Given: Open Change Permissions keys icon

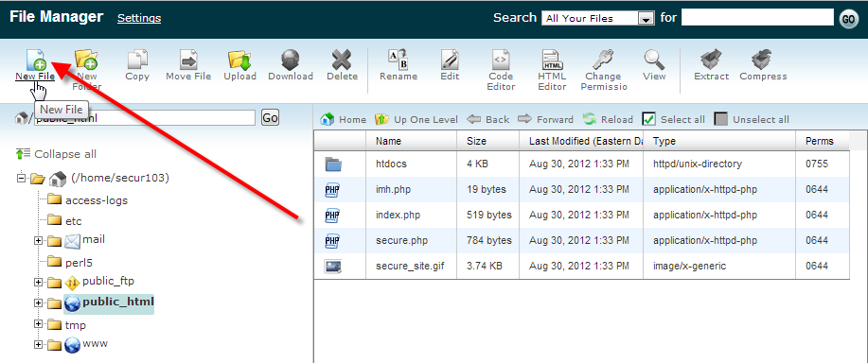Looking at the screenshot, I should [603, 60].
